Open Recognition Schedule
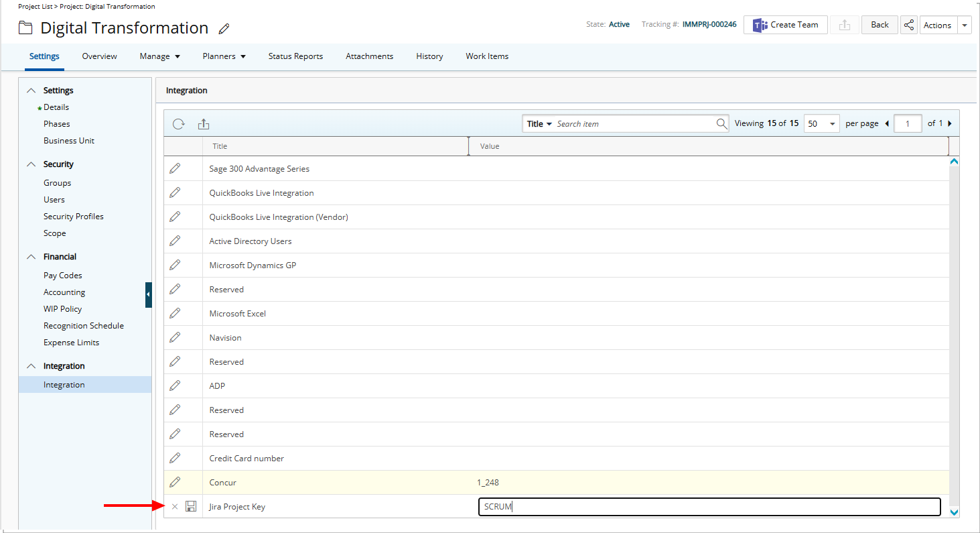The image size is (980, 533). coord(84,326)
